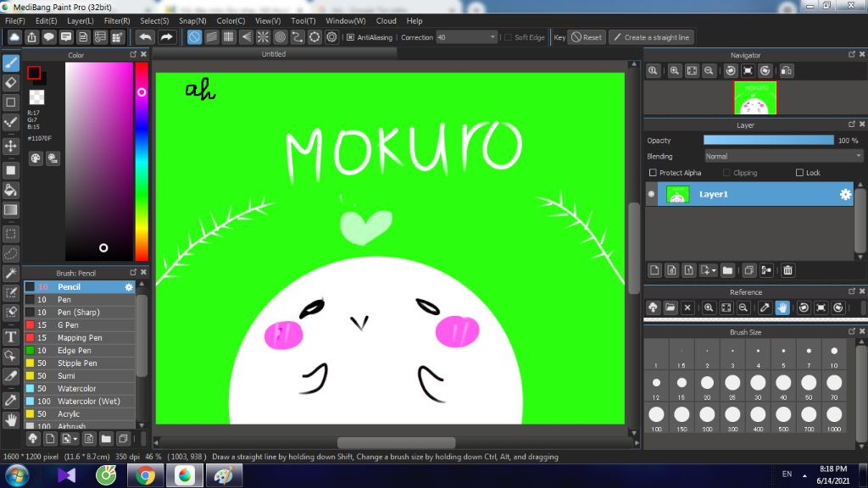Float the Navigator panel

[852, 54]
